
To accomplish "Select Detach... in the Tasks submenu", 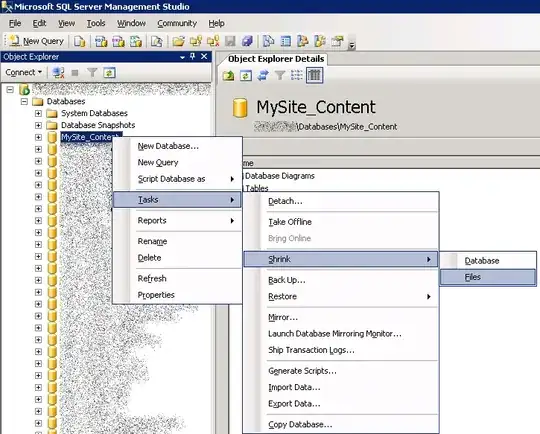I will click(x=341, y=201).
